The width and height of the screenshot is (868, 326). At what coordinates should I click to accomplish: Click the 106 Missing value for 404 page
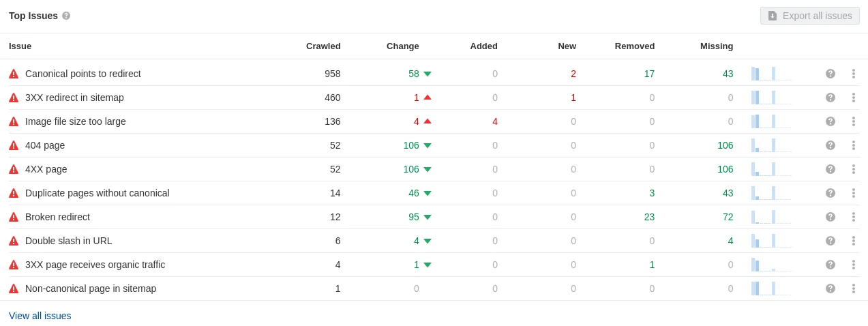725,145
